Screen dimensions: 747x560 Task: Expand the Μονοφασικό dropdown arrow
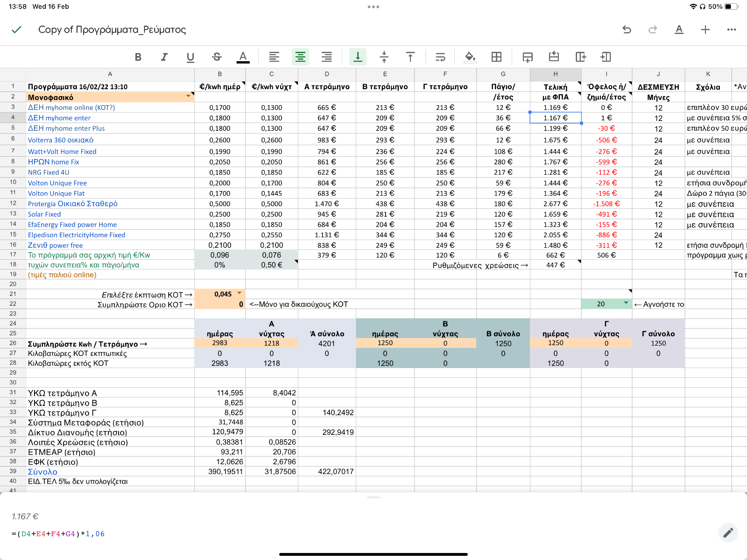point(189,96)
